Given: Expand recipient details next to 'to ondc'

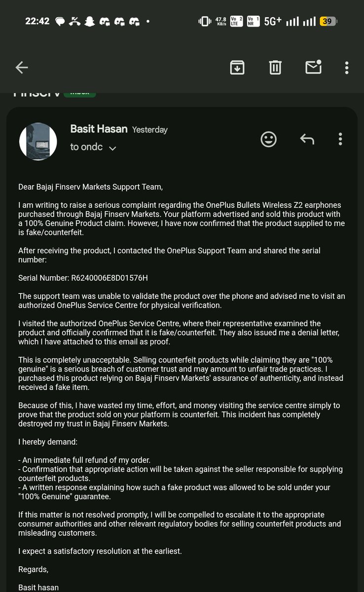Looking at the screenshot, I should [112, 148].
